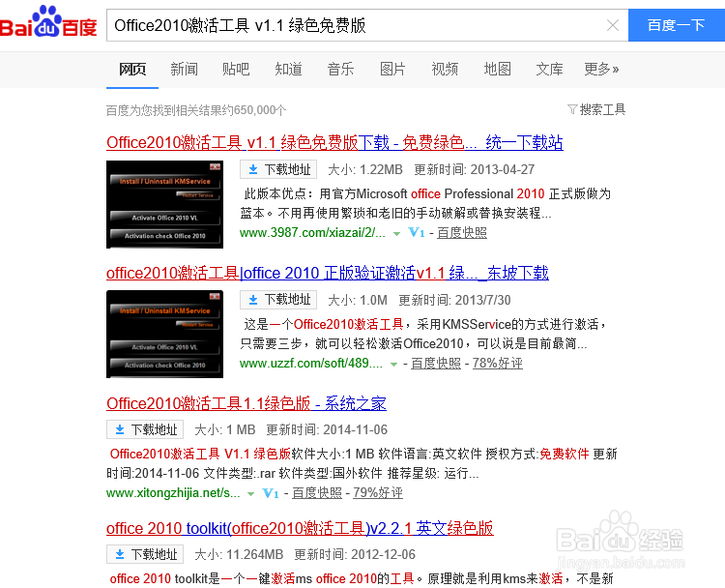Select the 地图 tab

pos(497,70)
